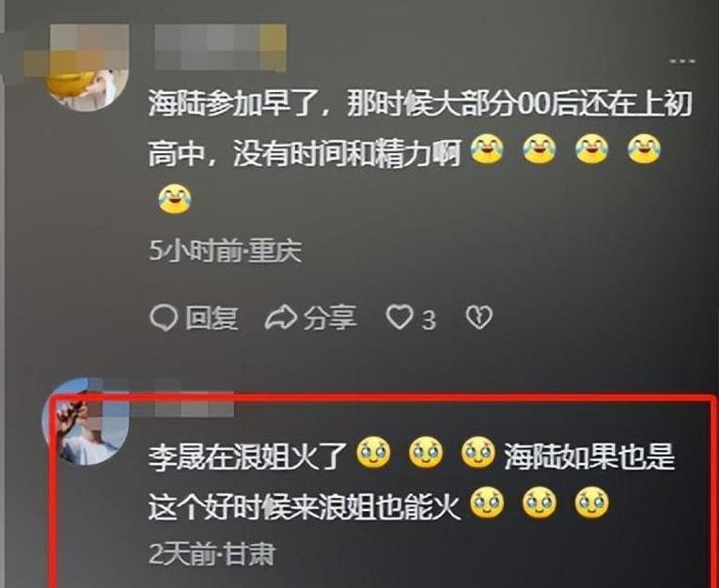The image size is (719, 588).
Task: Click the lone laughing emoji above the timestamp
Action: 175,199
